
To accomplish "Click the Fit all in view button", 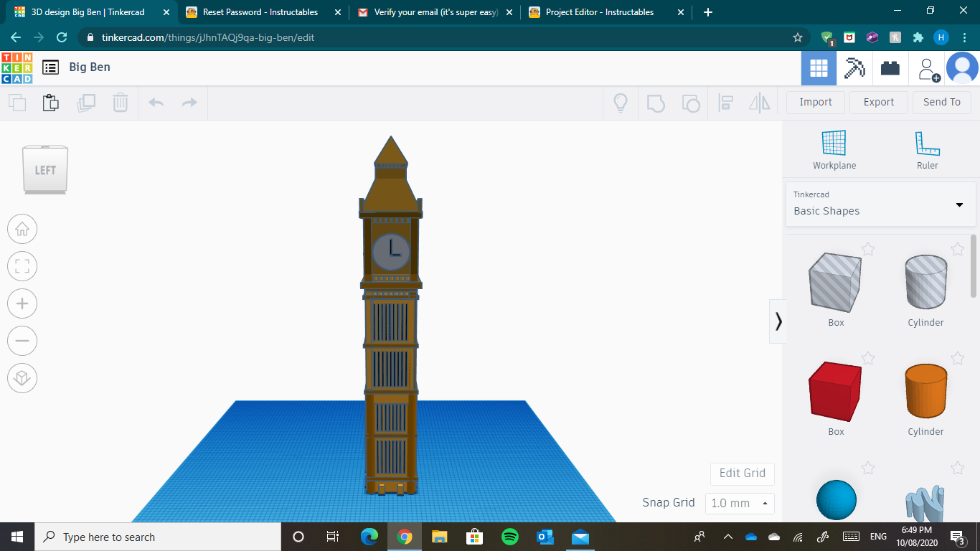I will coord(22,266).
